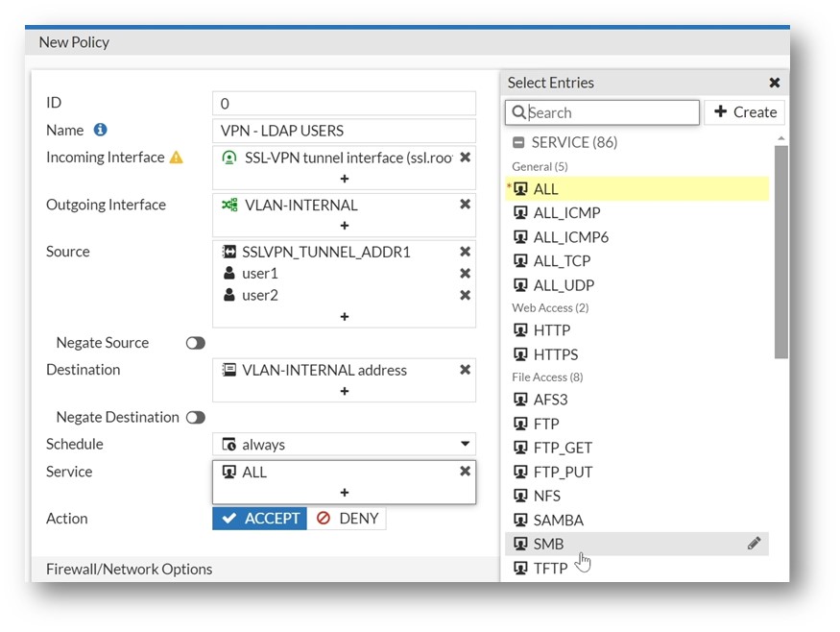Remove SSLVPN_TUNNEL_ADDR1 source entry
The image size is (840, 632).
click(x=465, y=252)
